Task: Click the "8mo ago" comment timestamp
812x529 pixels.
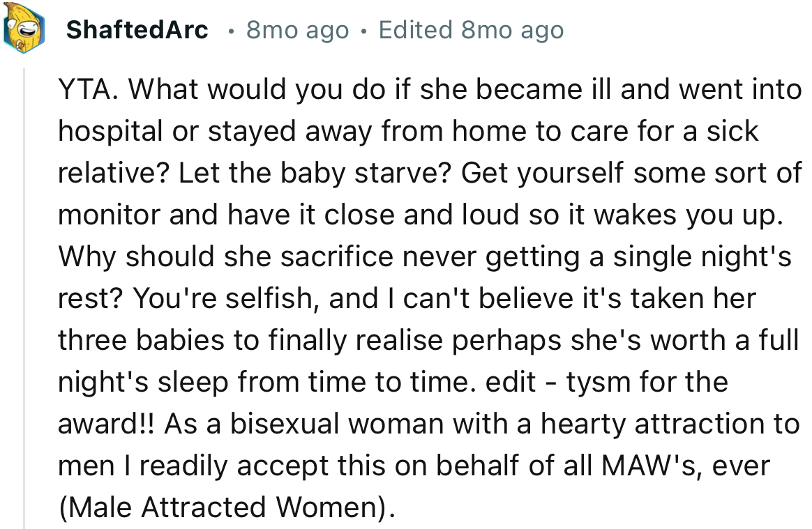Action: click(297, 30)
